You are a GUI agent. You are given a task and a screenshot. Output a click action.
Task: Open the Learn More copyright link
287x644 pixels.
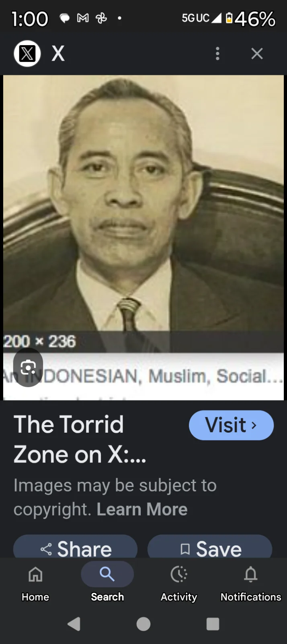(142, 509)
